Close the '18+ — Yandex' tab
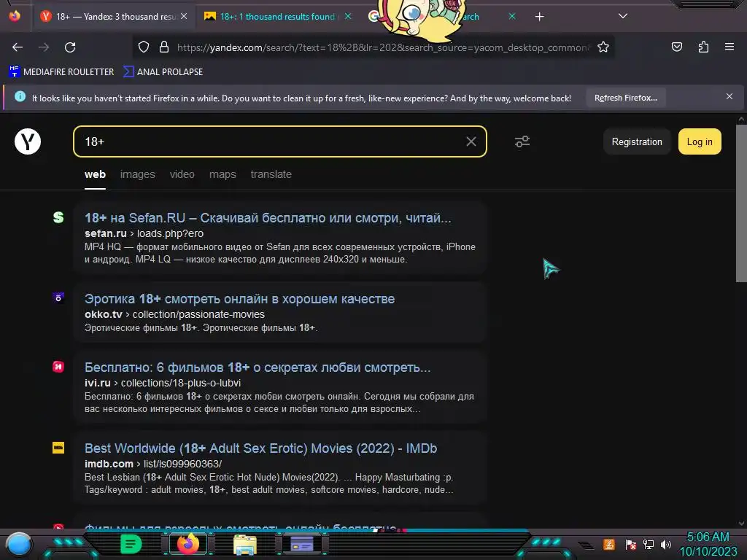This screenshot has width=747, height=560. coord(184,16)
